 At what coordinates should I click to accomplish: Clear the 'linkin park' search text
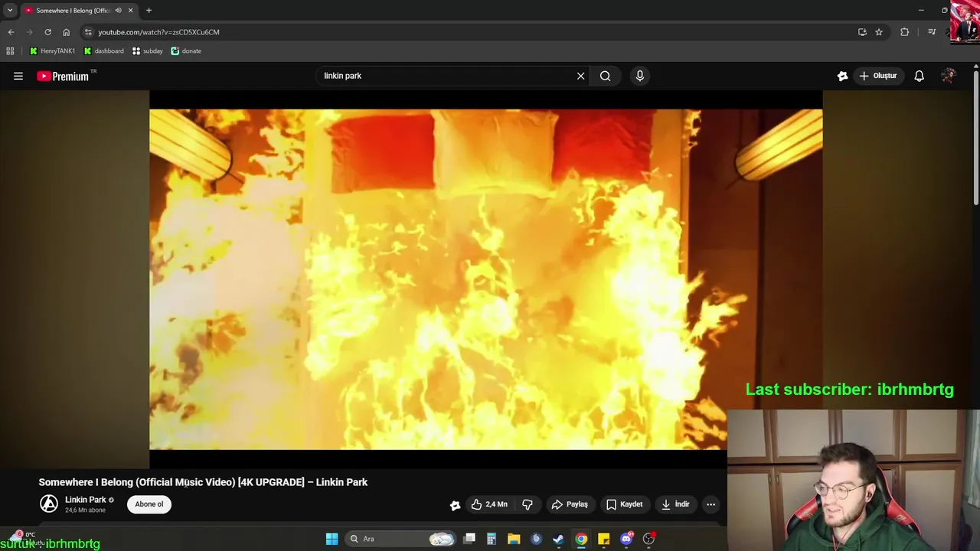click(x=580, y=76)
